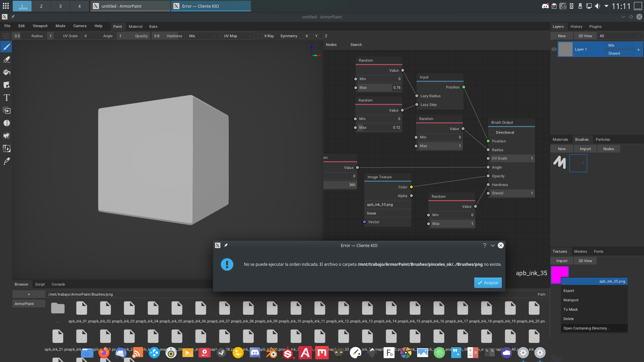
Task: Select the Decal tool
Action: pos(6,85)
